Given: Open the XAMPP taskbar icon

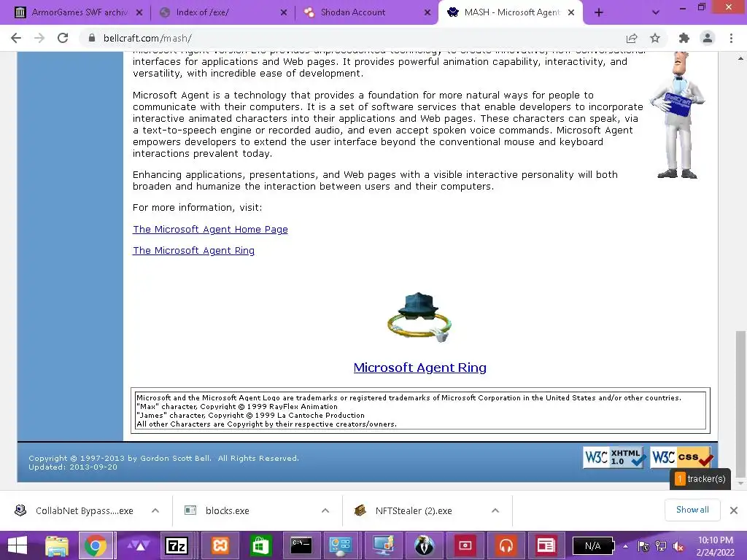Looking at the screenshot, I should 220,545.
